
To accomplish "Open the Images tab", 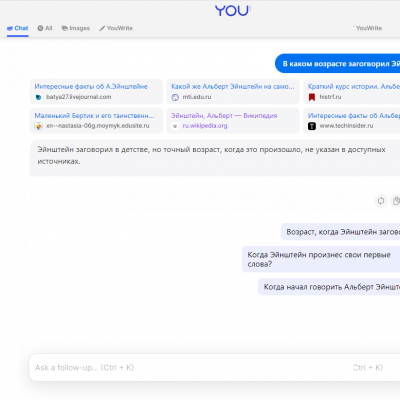I will (76, 28).
